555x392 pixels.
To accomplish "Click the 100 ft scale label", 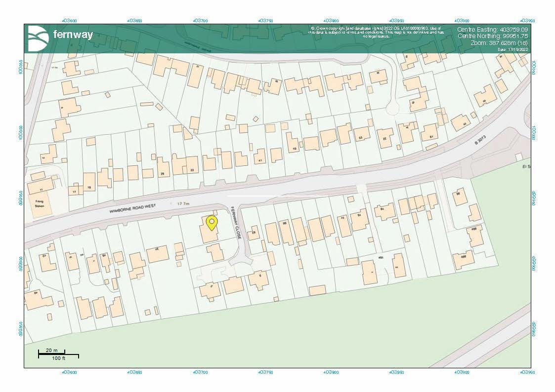I will click(59, 358).
